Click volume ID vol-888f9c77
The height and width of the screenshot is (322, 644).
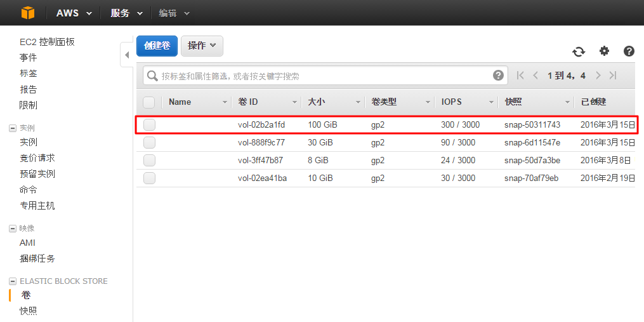261,143
